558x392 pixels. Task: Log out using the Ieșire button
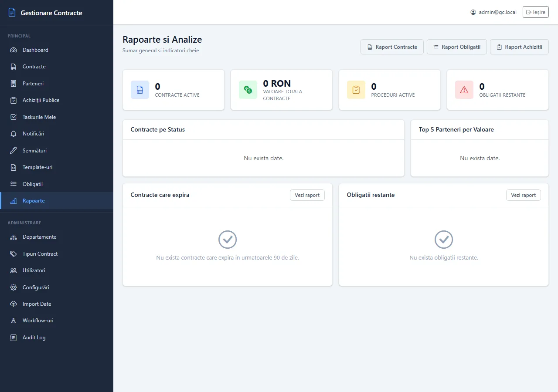[536, 12]
